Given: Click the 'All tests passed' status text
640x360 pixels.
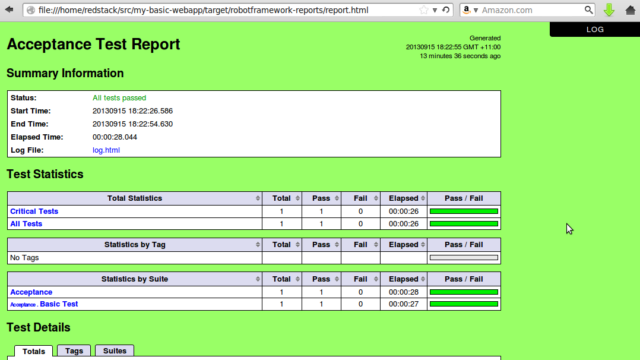Looking at the screenshot, I should pyautogui.click(x=119, y=98).
